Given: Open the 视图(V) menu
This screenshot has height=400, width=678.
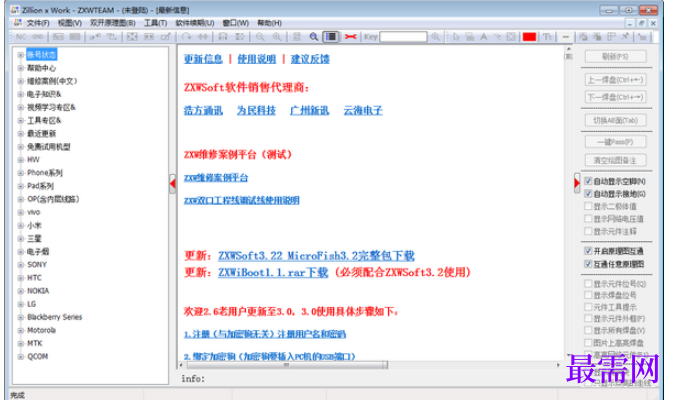Looking at the screenshot, I should (70, 23).
